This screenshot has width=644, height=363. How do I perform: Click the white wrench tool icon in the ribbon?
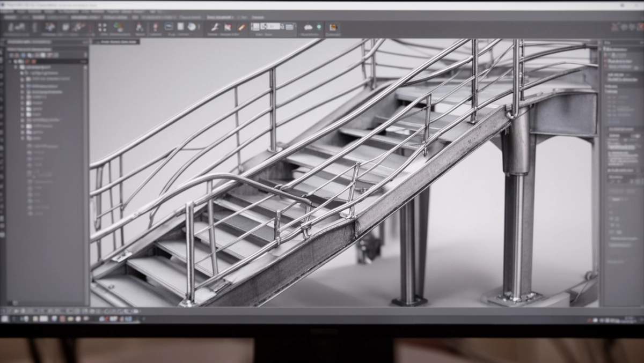click(214, 27)
